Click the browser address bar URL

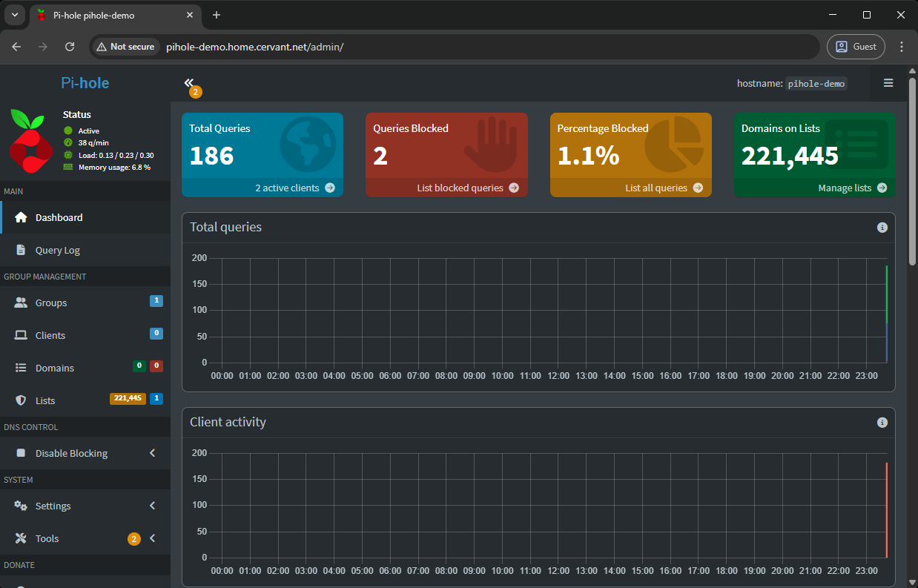pyautogui.click(x=254, y=47)
